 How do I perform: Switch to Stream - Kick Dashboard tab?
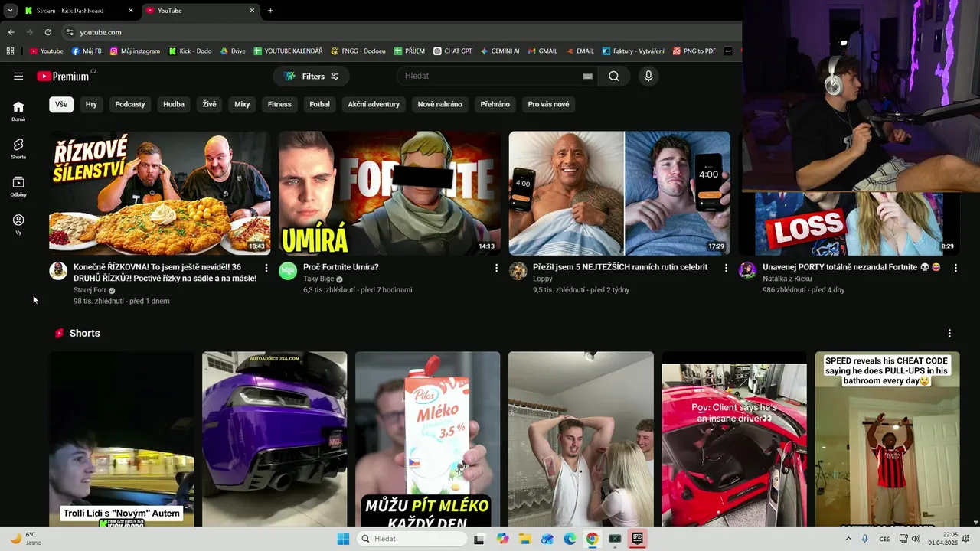[x=78, y=11]
